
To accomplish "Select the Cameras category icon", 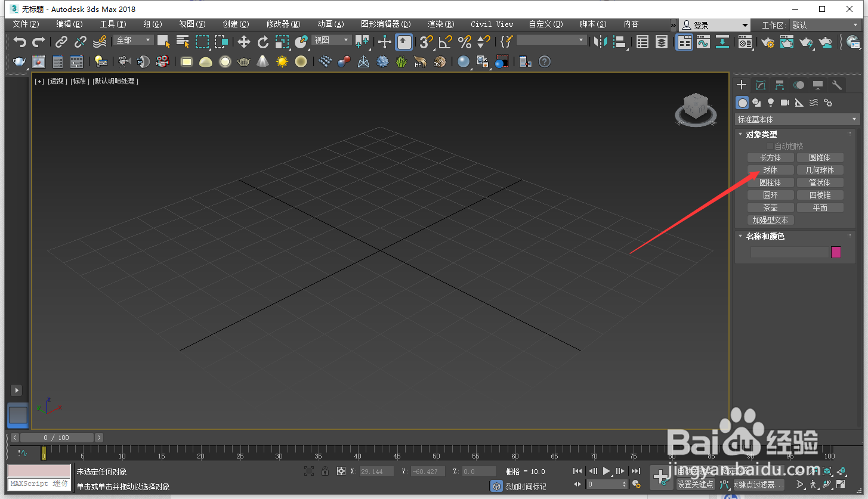I will click(785, 103).
